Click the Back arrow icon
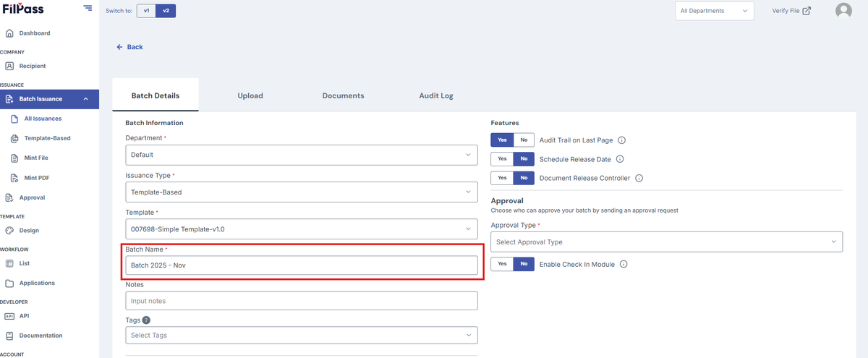868x358 pixels. [119, 47]
